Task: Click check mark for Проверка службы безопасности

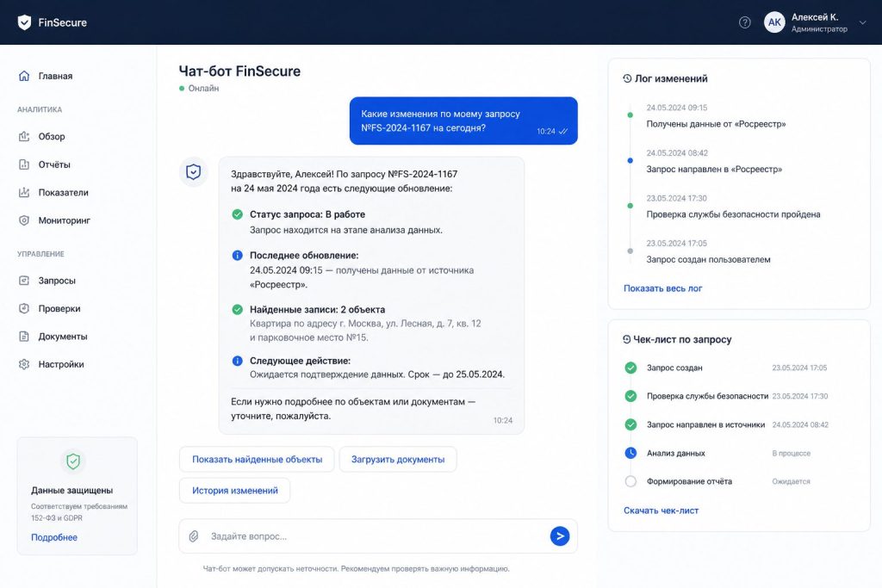Action: point(630,396)
